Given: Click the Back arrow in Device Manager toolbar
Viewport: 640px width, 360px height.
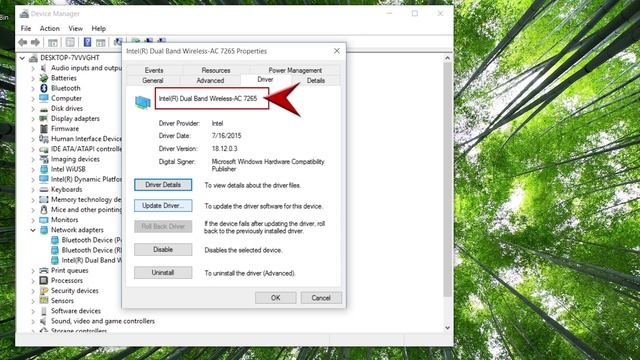Looking at the screenshot, I should click(23, 42).
